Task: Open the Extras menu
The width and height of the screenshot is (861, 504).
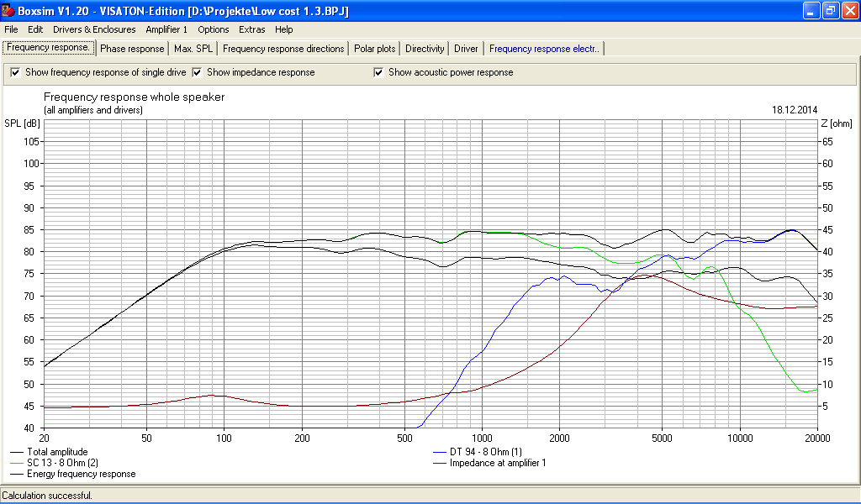Action: pos(252,29)
